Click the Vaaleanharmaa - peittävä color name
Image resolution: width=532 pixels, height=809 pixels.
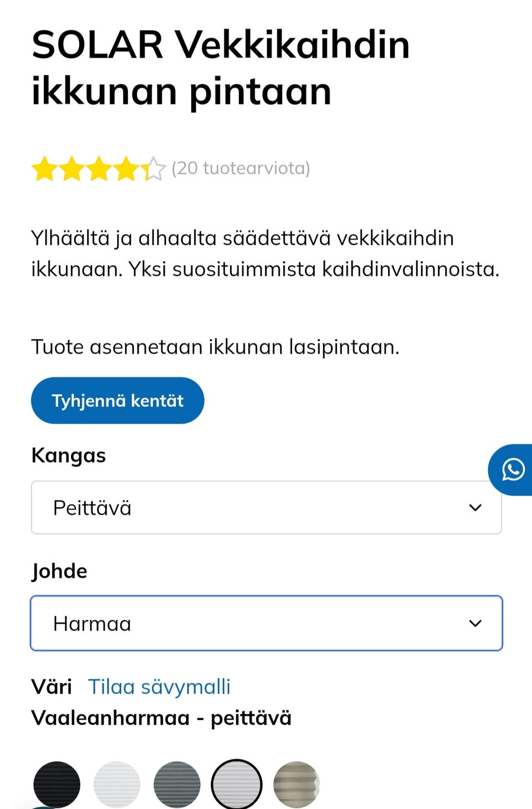161,718
